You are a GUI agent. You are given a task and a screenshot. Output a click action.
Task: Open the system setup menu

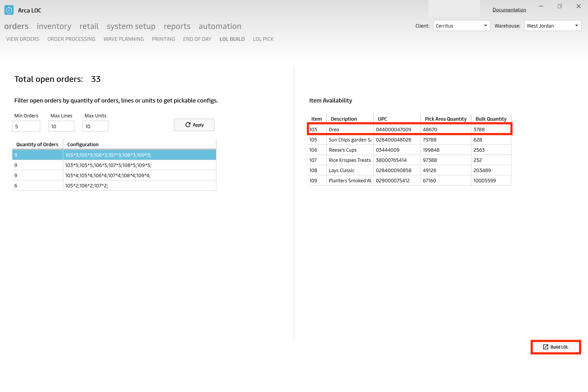131,26
